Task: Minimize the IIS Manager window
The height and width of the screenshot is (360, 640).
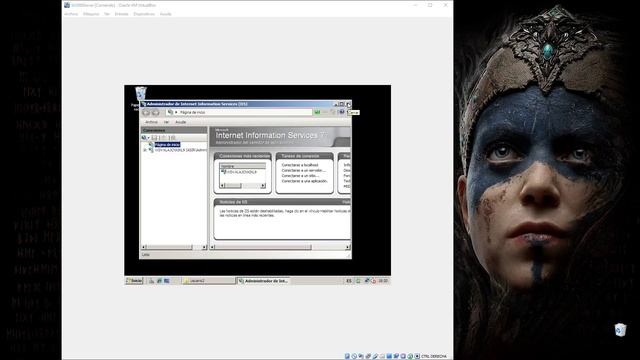Action: coord(336,104)
